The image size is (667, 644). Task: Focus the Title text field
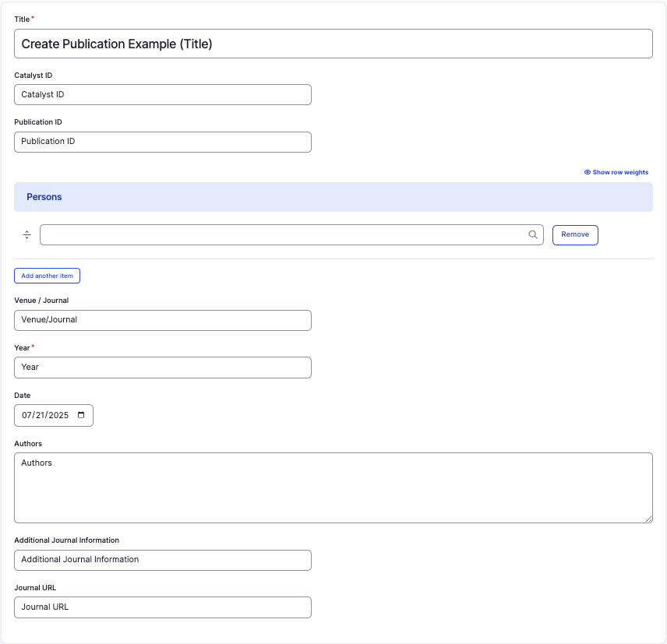point(333,44)
